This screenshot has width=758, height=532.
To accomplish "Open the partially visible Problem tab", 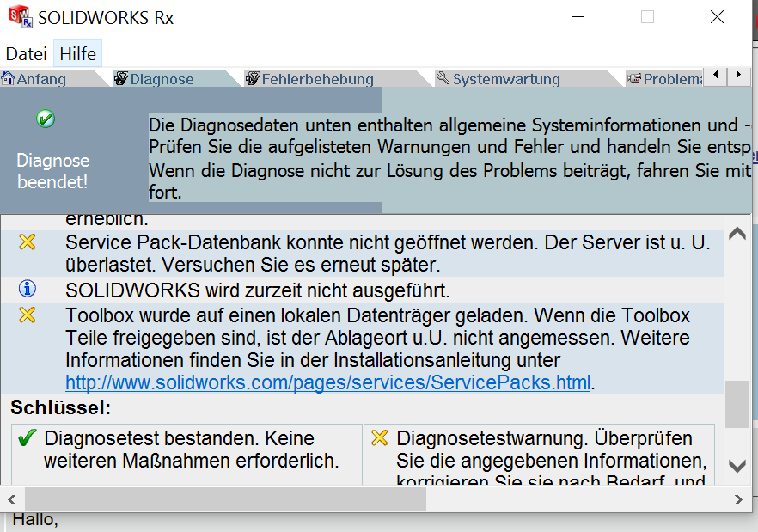I will 664,79.
